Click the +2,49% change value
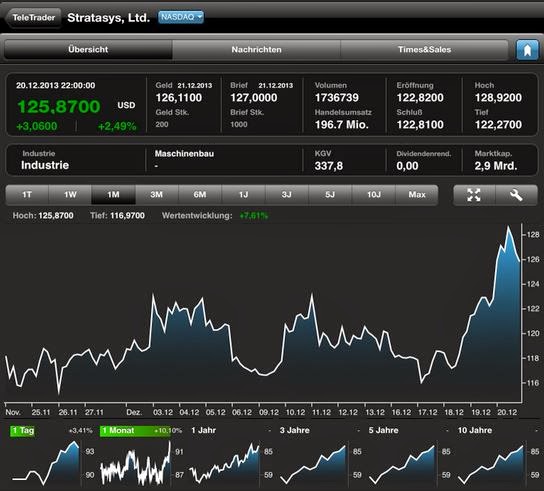Viewport: 544px width, 491px height. point(117,126)
